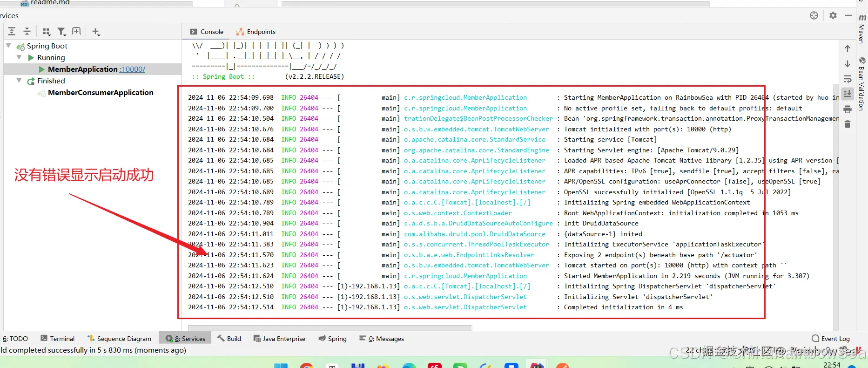
Task: Click 'Init DruidDataSource' log text
Action: [601, 223]
